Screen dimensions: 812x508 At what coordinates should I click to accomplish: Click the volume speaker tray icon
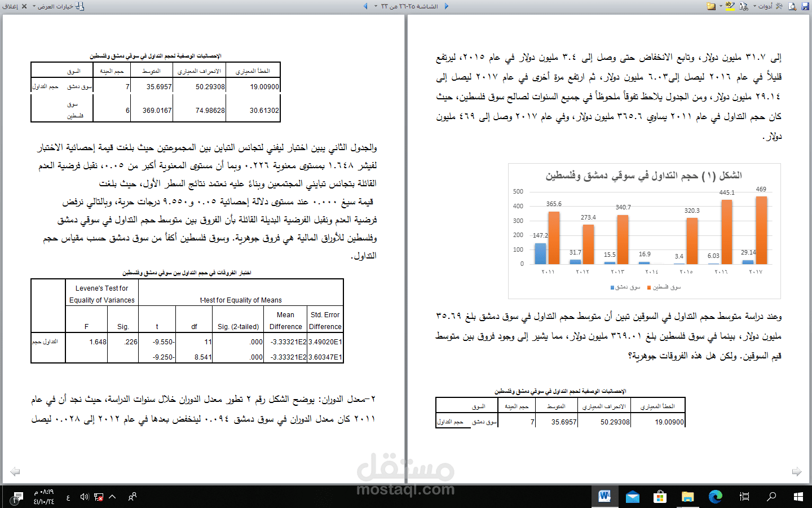pos(85,497)
